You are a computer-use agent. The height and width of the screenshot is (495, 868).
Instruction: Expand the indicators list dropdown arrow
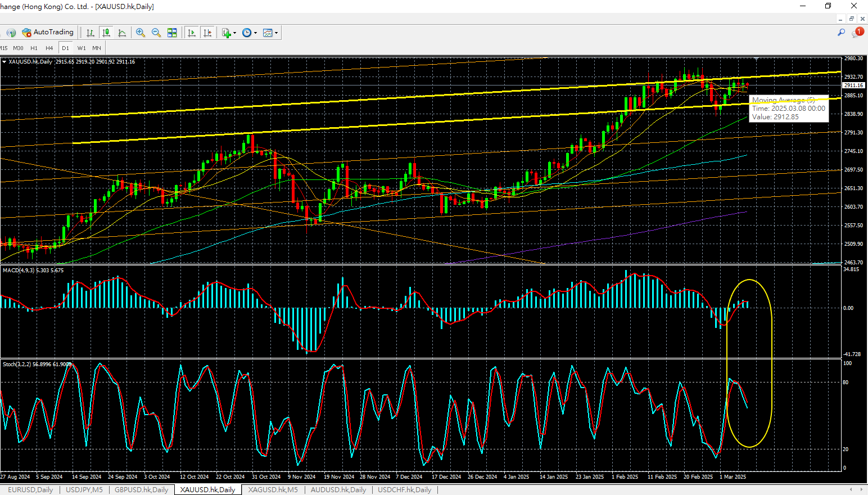coord(234,33)
